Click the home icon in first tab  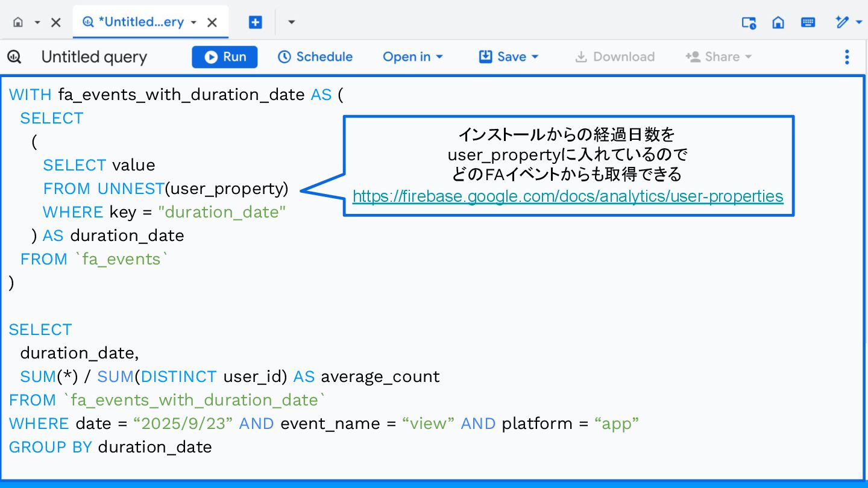coord(18,22)
